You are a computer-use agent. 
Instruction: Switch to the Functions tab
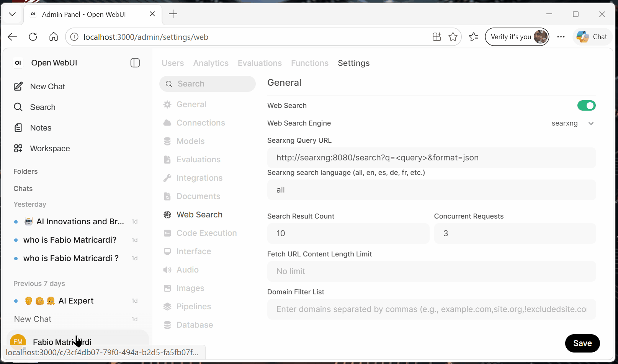tap(310, 63)
